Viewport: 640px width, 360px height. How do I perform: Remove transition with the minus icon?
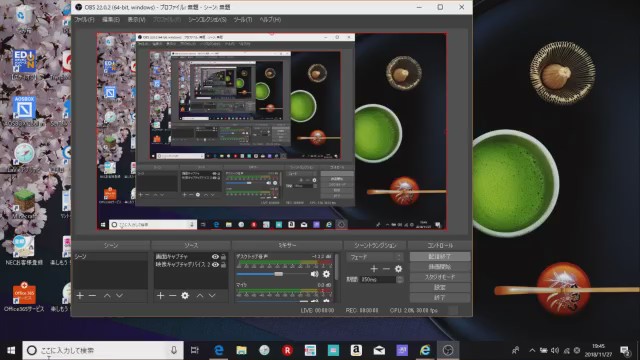point(386,268)
